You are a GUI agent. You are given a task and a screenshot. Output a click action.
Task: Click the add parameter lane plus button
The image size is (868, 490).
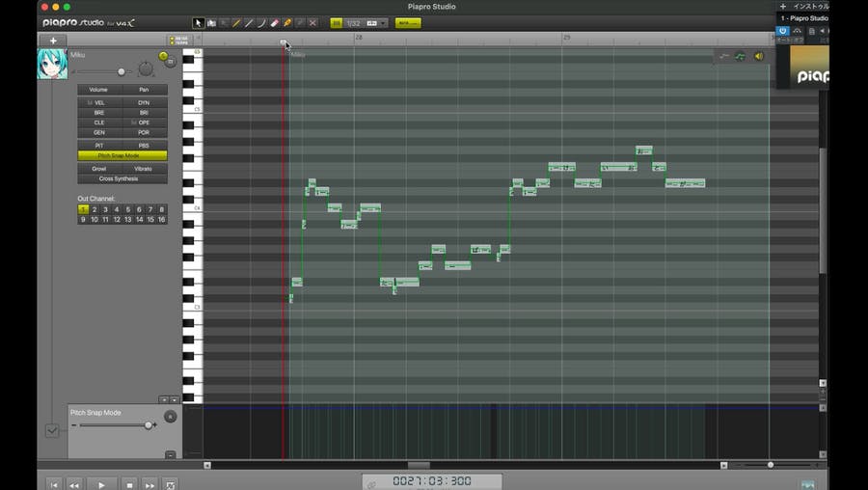tap(164, 399)
